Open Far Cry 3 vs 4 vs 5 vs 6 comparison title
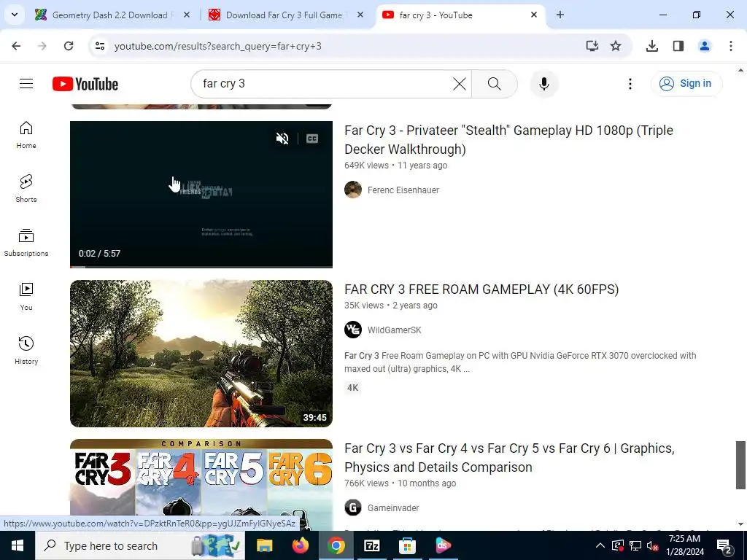Screen dimensions: 747x560 click(509, 458)
